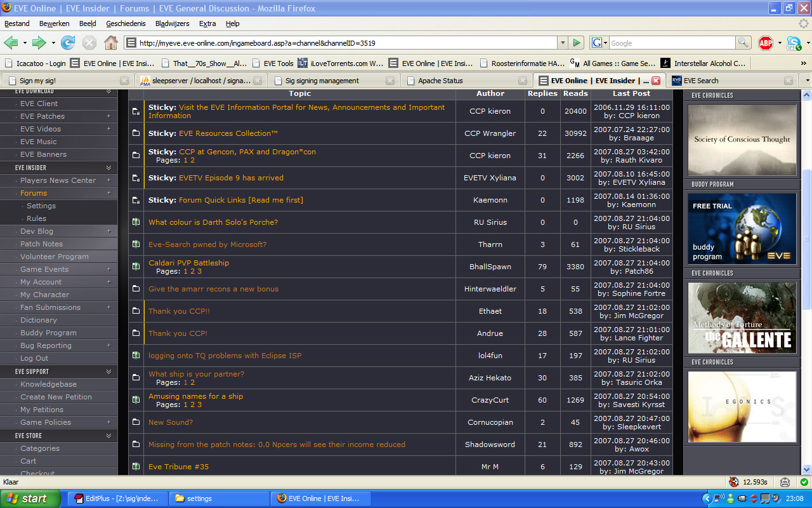
Task: Click the fox timer icon in the status bar
Action: pyautogui.click(x=734, y=482)
